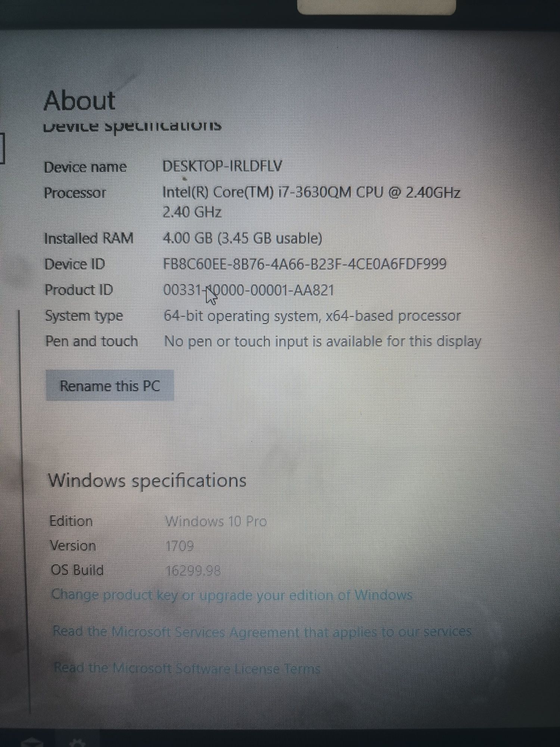Click the Device name label
This screenshot has width=560, height=747.
pos(85,167)
